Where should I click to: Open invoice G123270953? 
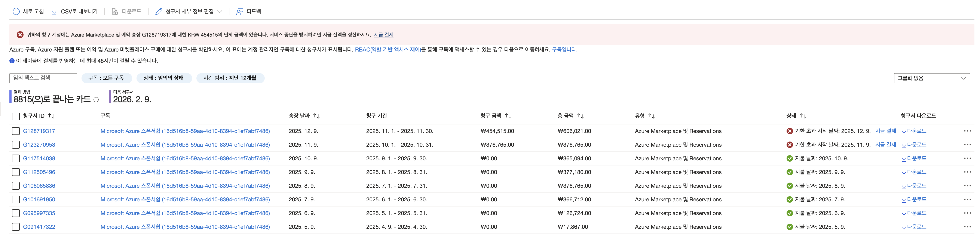39,145
